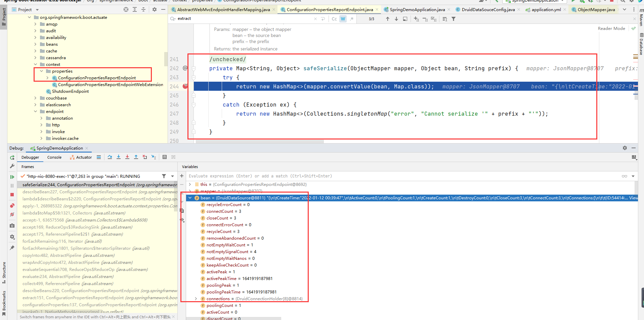Go to the previous search occurrence arrow

pyautogui.click(x=388, y=19)
